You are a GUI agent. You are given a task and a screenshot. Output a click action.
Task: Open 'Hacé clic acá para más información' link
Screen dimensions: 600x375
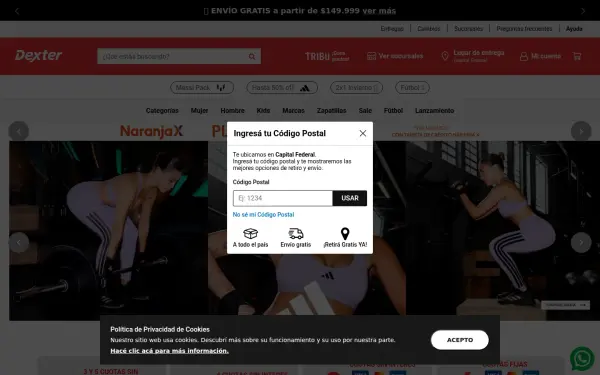170,351
